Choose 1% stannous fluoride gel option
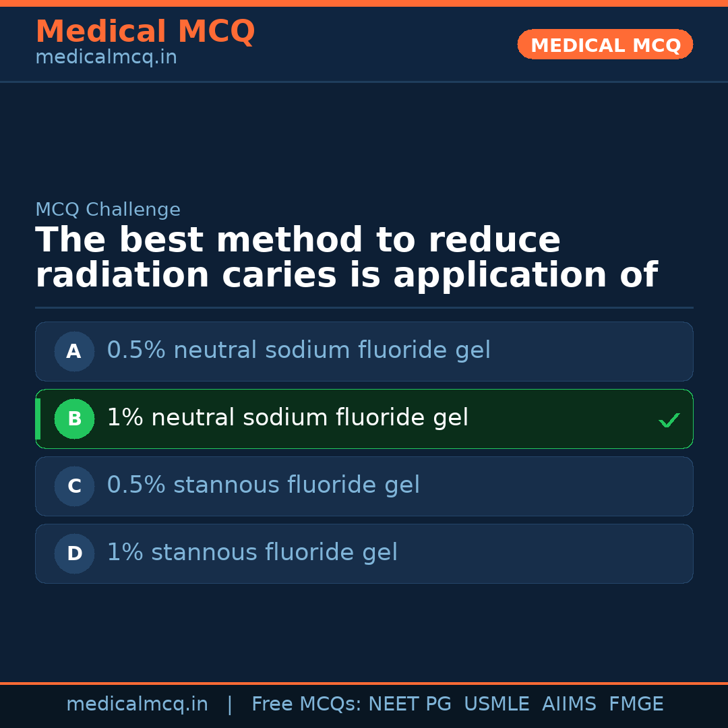 point(252,553)
